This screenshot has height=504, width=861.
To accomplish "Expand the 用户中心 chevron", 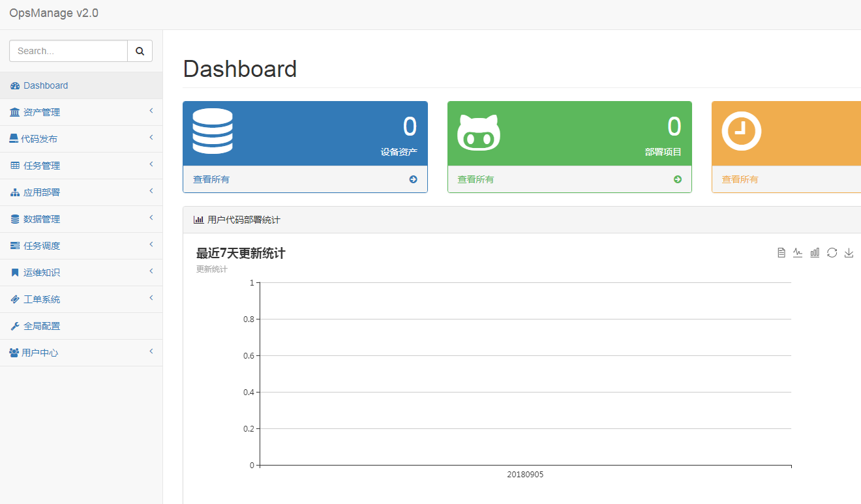I will pos(151,351).
